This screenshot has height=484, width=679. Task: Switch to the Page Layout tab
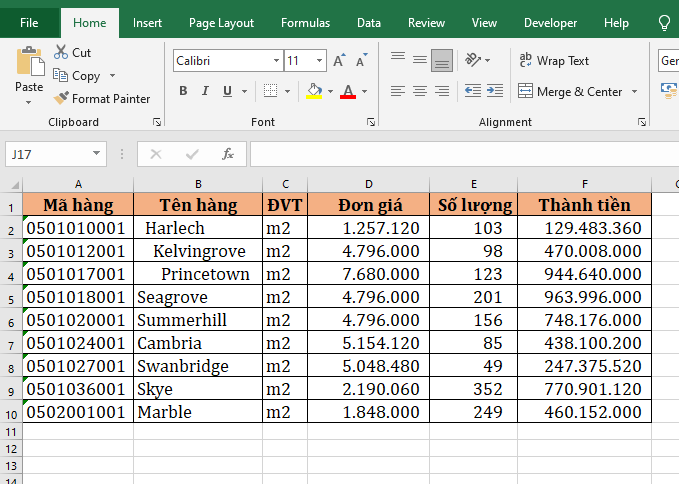click(x=221, y=23)
